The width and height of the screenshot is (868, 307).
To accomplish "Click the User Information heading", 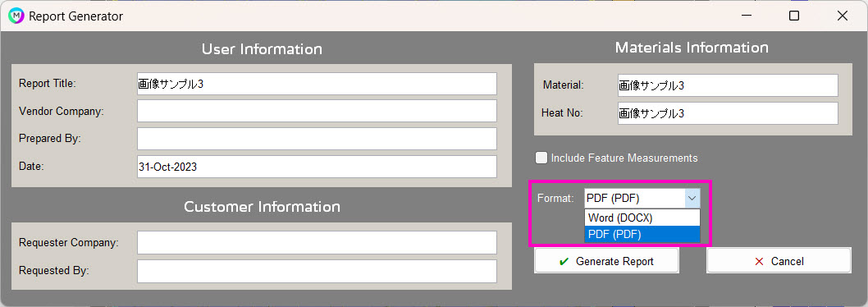I will pyautogui.click(x=262, y=49).
